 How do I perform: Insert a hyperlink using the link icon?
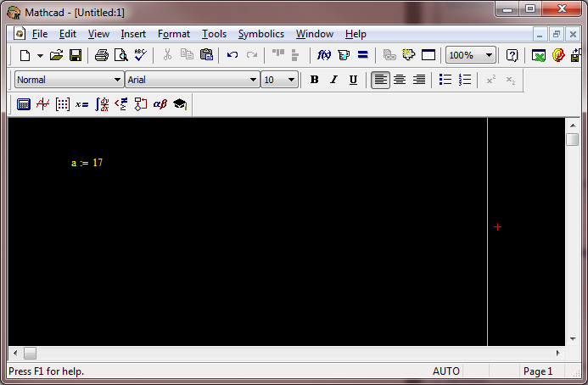click(x=389, y=55)
